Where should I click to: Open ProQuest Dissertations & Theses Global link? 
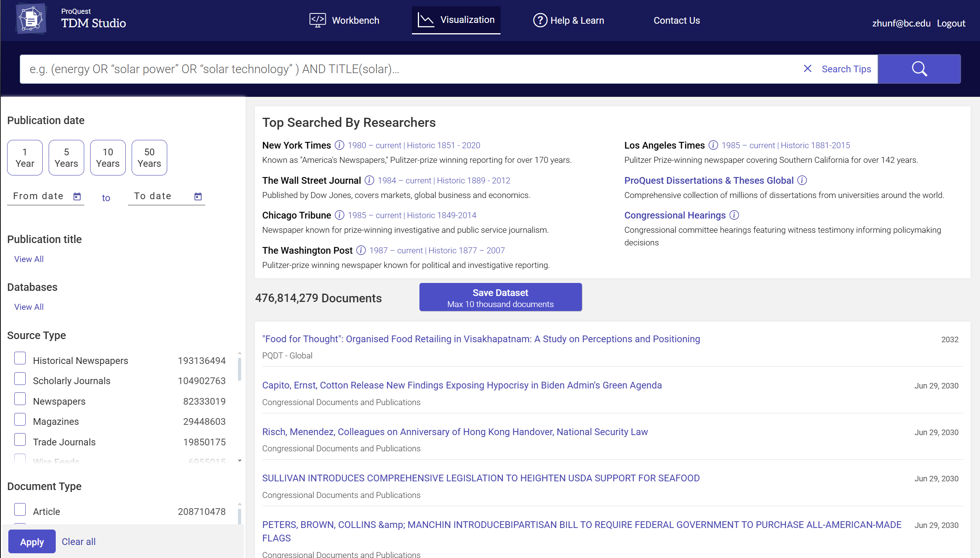(709, 181)
